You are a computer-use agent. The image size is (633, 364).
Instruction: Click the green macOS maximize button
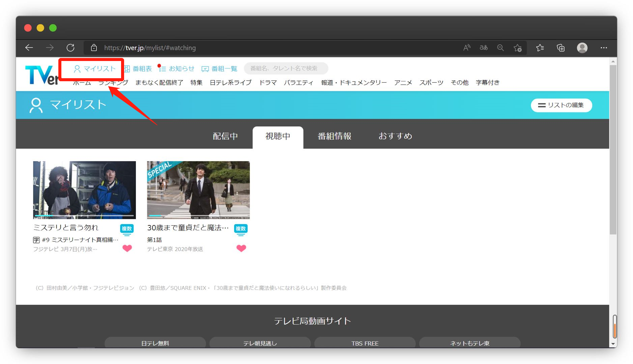pos(53,28)
